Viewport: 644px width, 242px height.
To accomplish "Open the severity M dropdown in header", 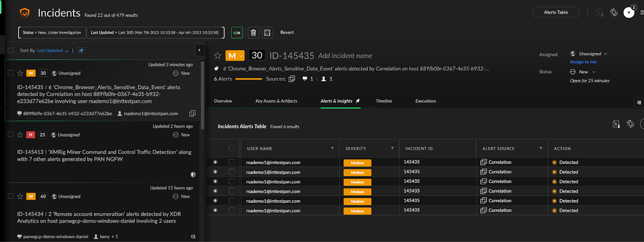I will [235, 55].
